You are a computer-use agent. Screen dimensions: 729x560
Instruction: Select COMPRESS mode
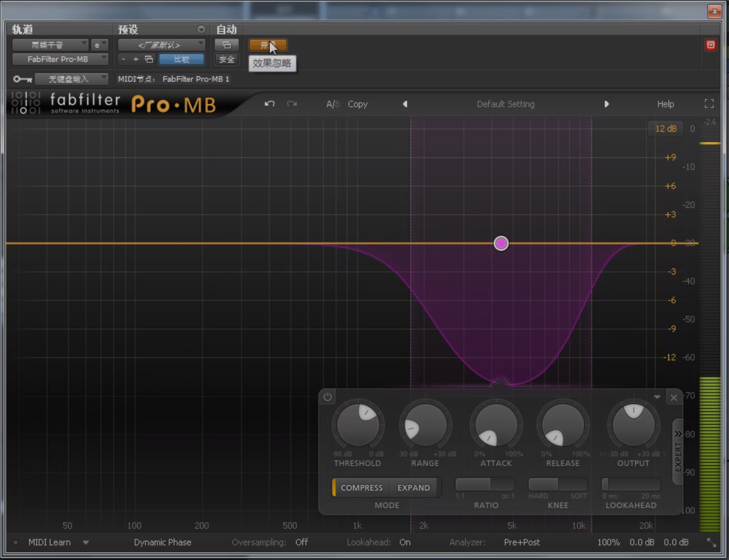point(361,488)
